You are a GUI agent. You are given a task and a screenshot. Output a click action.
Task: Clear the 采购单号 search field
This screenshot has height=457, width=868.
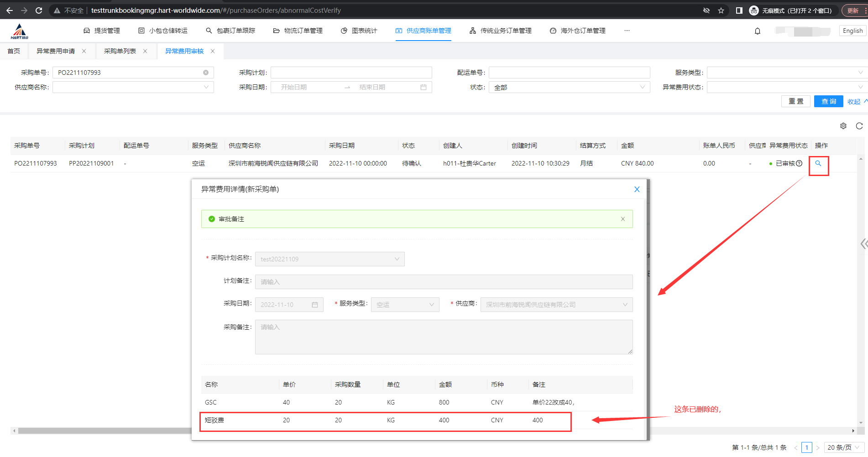coord(206,73)
